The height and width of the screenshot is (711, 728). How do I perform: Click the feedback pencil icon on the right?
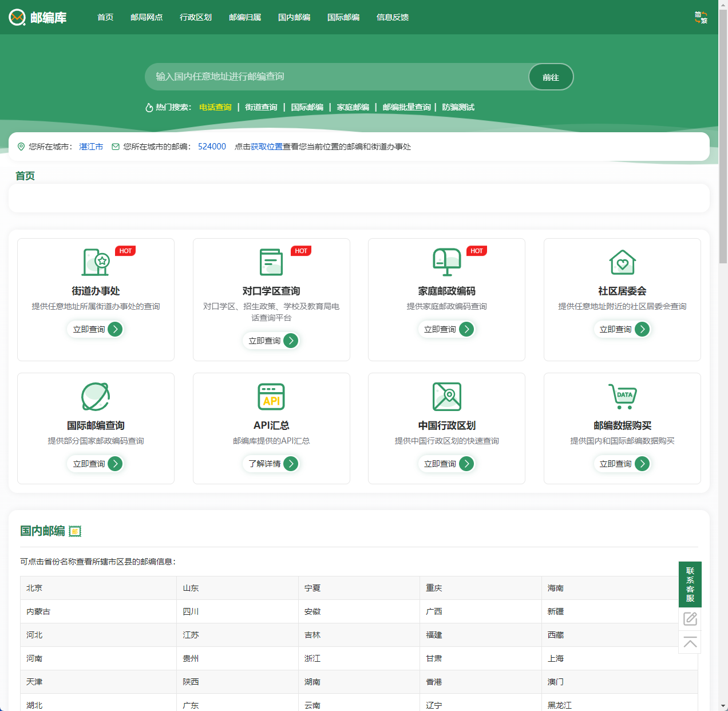coord(690,619)
